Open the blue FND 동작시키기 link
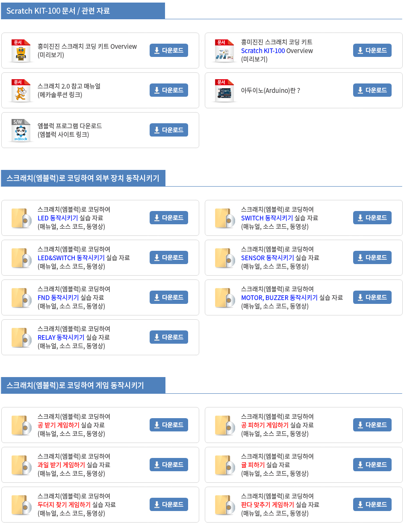 click(58, 297)
